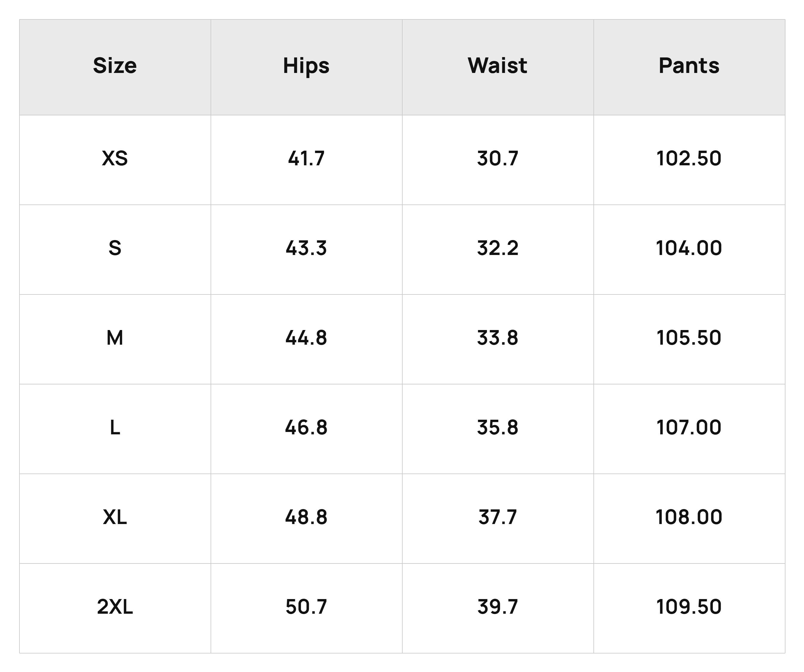The width and height of the screenshot is (804, 672).
Task: Select the L size cell
Action: coord(115,429)
